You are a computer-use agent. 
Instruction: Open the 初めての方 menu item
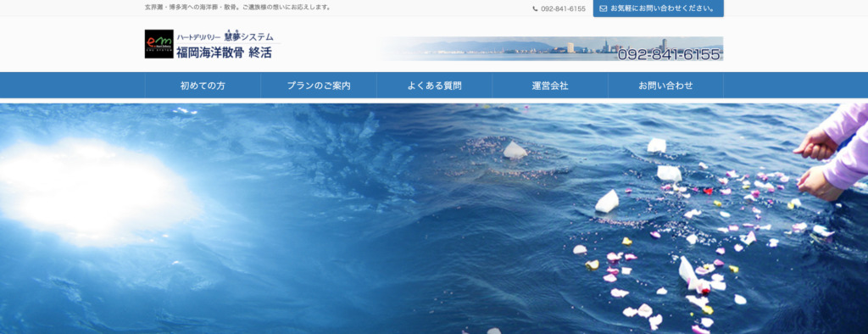[x=203, y=86]
